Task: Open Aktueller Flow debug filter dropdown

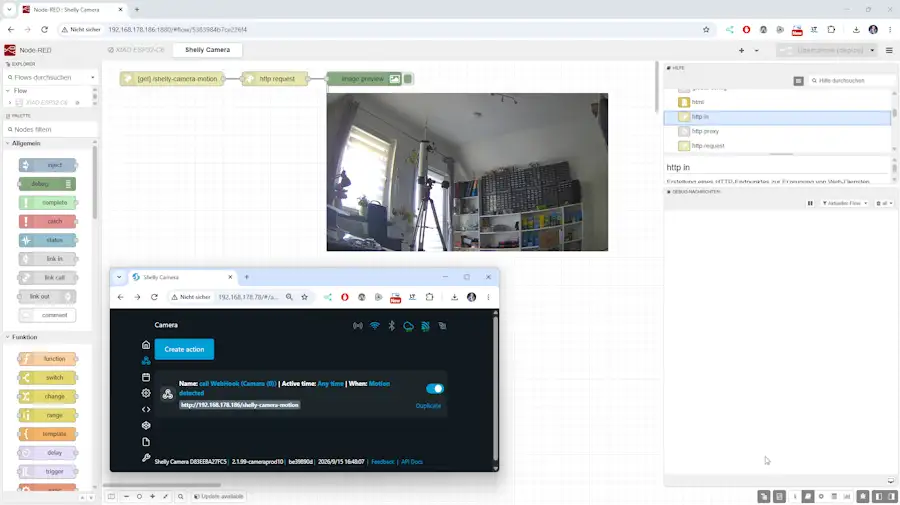Action: [845, 203]
